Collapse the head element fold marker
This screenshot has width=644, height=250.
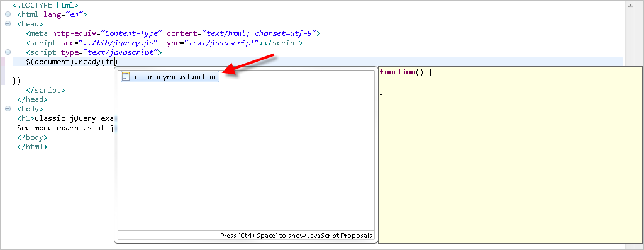[8, 24]
